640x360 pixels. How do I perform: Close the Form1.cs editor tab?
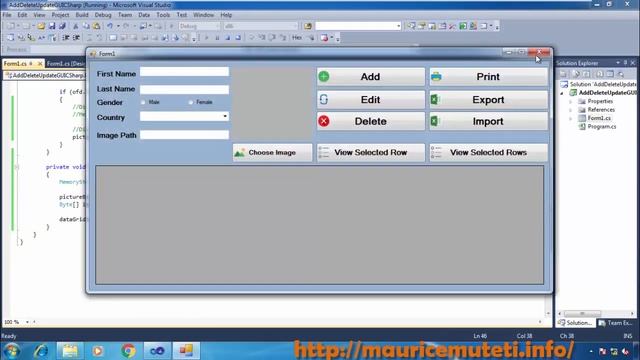(40, 64)
